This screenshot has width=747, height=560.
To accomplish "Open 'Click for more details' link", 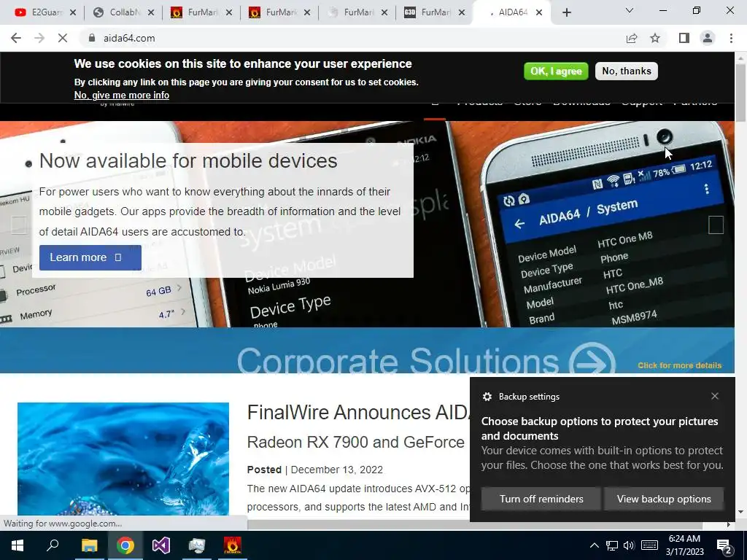I will (679, 365).
